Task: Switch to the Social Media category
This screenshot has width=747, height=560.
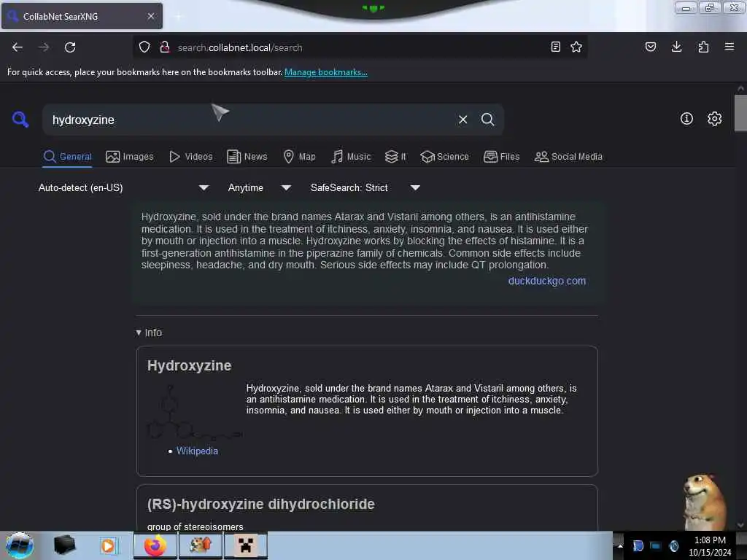Action: point(568,157)
